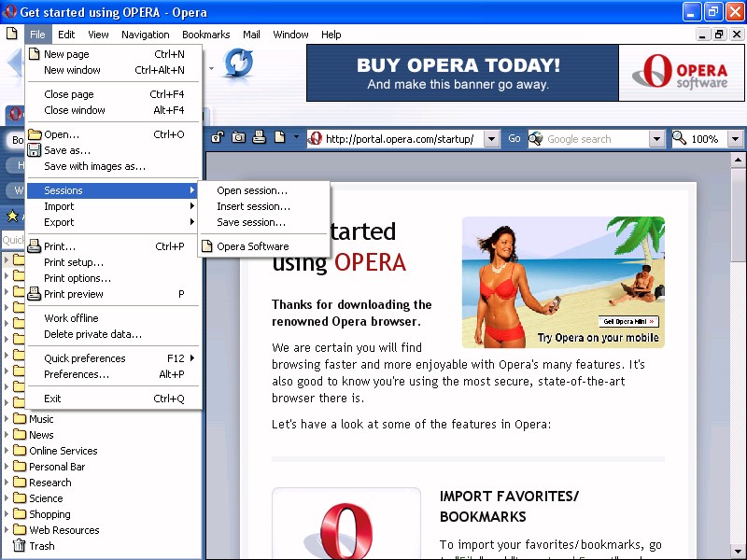Expand the Music bookmarks folder
The image size is (747, 560).
click(x=7, y=419)
